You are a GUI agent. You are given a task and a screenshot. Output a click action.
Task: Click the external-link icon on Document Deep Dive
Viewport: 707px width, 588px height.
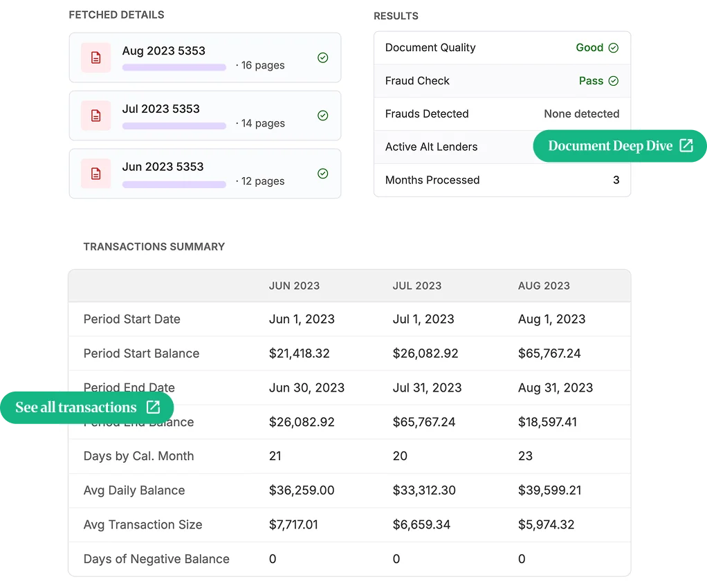(x=686, y=146)
